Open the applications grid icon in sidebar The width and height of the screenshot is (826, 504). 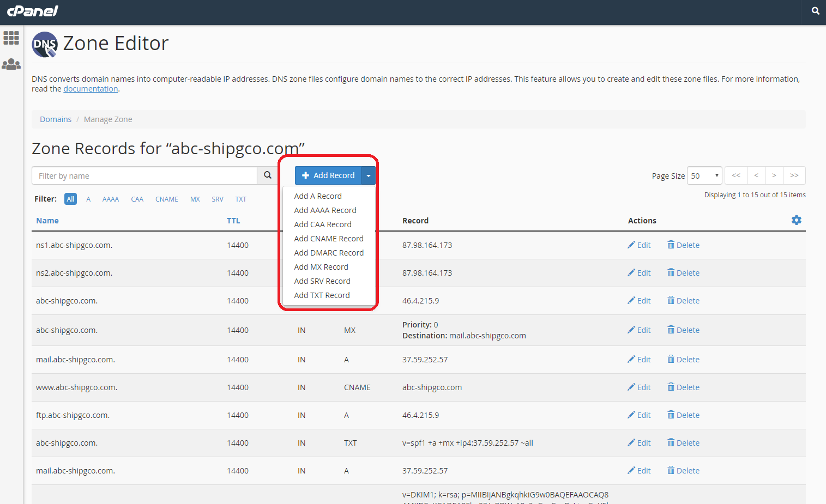coord(11,38)
